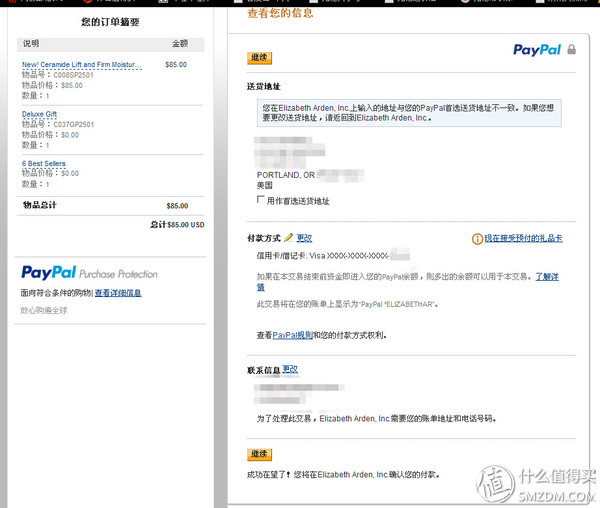The height and width of the screenshot is (508, 600).
Task: Click the bottom 继续 continue button
Action: [259, 454]
